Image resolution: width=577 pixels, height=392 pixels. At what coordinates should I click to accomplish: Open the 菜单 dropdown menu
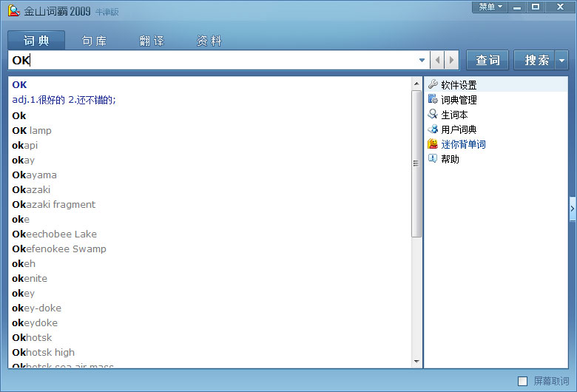click(x=490, y=7)
